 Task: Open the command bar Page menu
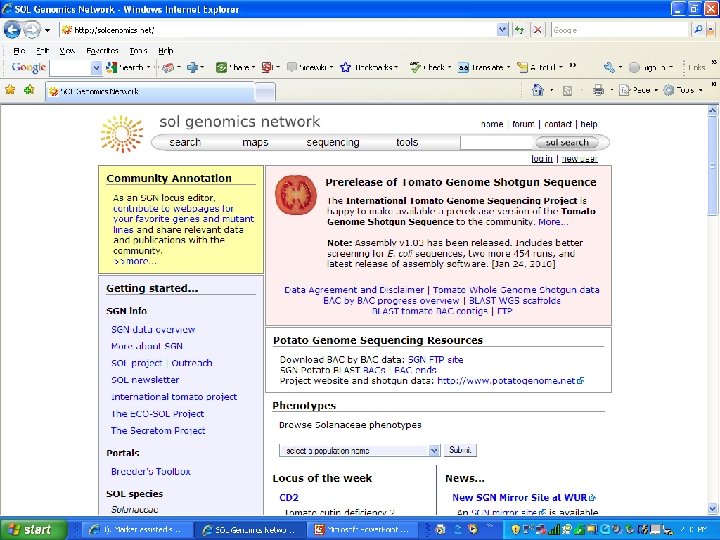click(x=636, y=90)
